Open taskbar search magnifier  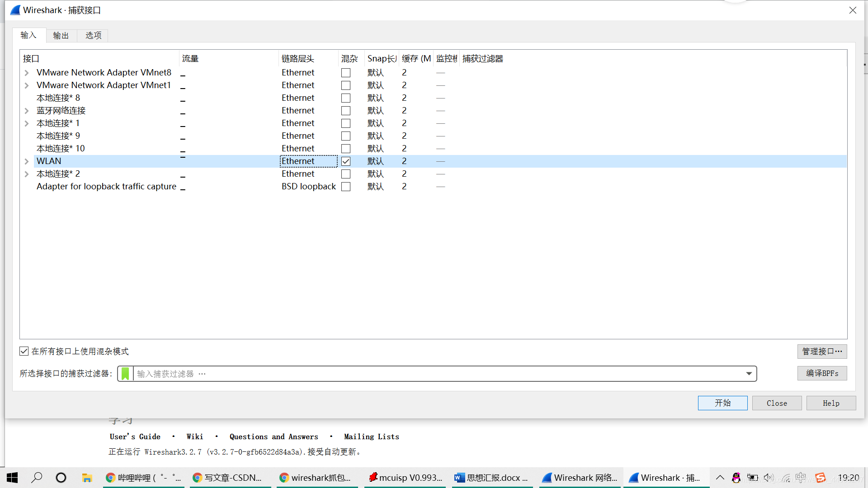tap(37, 478)
